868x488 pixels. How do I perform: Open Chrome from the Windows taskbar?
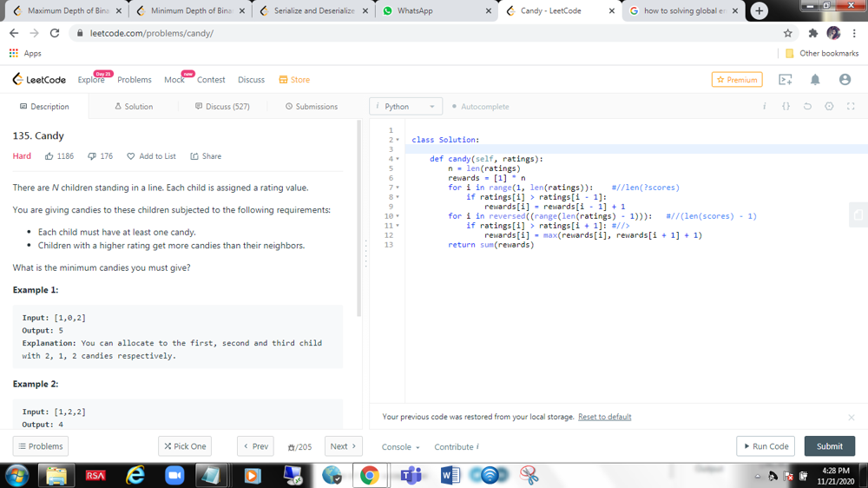[x=370, y=475]
